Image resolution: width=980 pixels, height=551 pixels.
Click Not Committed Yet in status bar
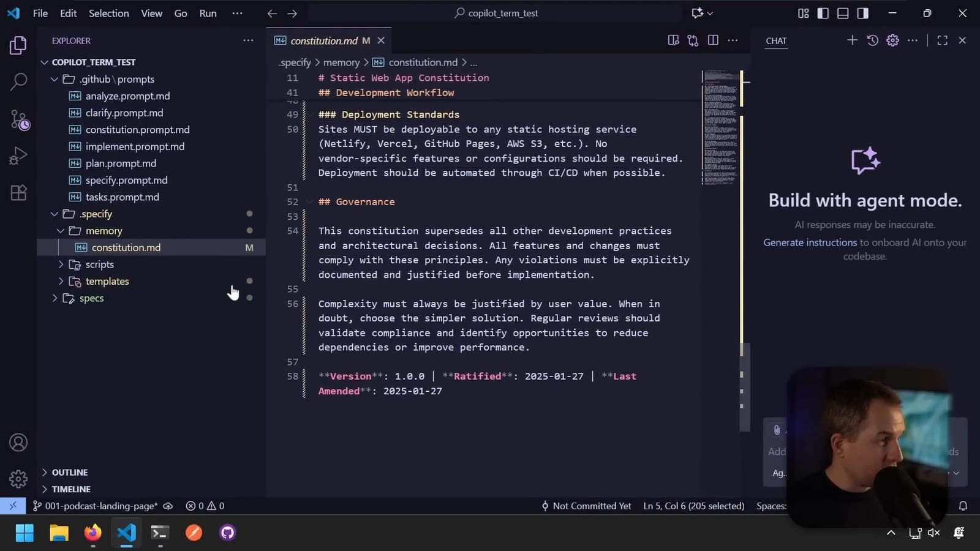click(591, 506)
